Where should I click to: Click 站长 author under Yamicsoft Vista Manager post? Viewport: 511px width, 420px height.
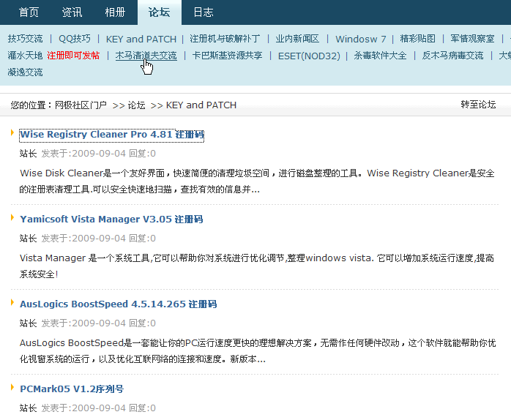[28, 239]
